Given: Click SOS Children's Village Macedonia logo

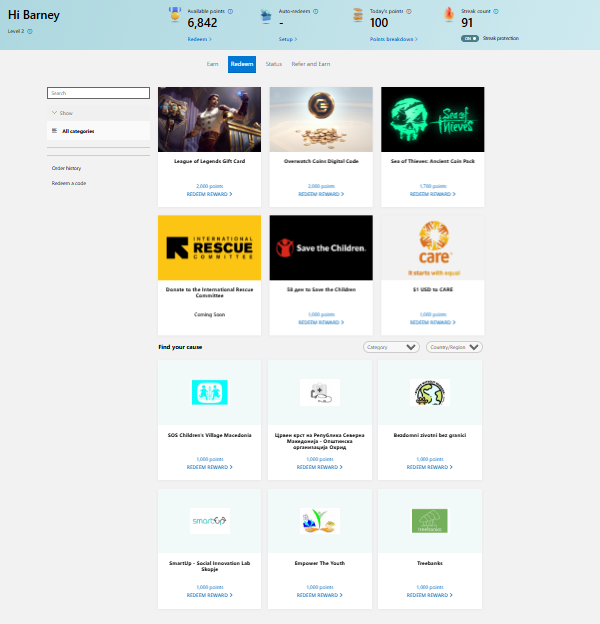Looking at the screenshot, I should coord(210,392).
